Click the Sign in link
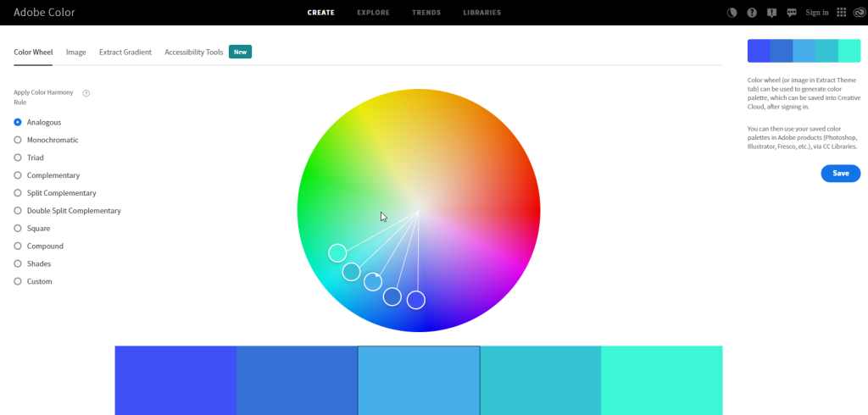 [x=817, y=13]
